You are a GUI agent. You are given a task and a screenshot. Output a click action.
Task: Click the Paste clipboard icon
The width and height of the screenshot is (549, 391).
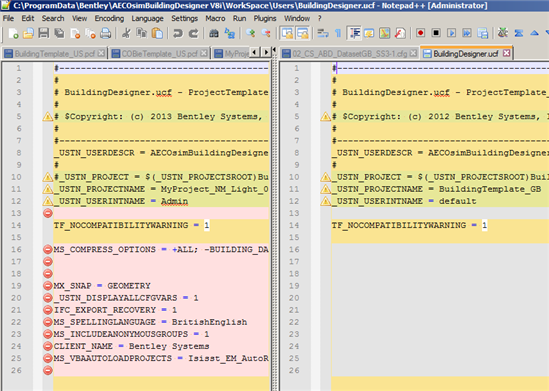coord(157,33)
